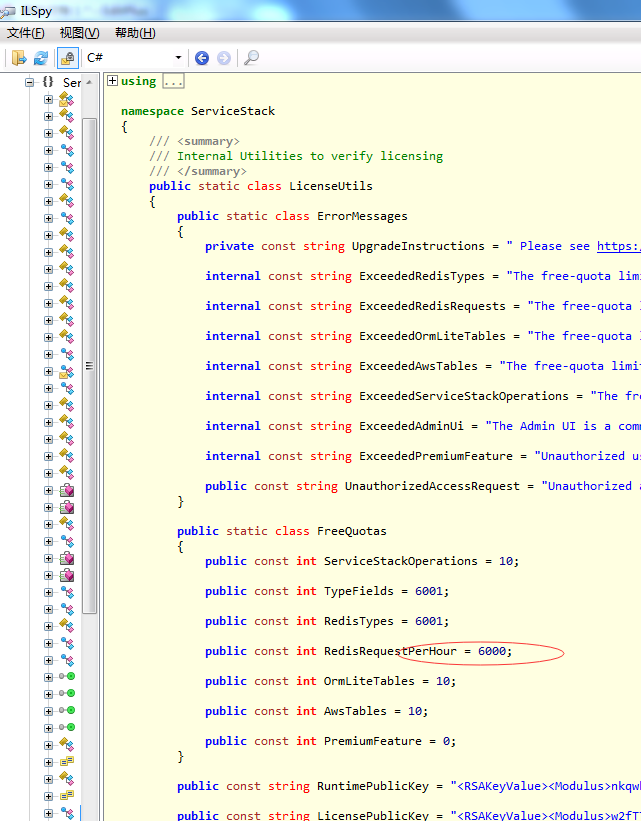
Task: Click the ErrorMessages class name
Action: coord(362,216)
